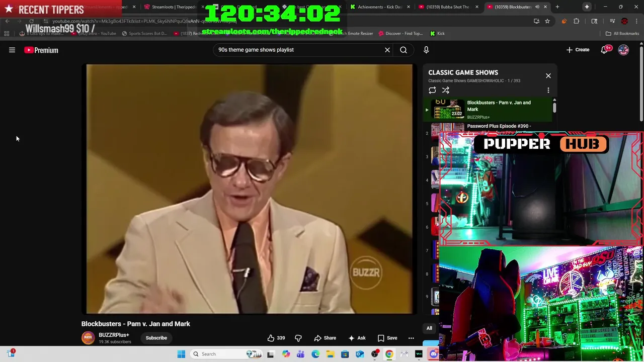The width and height of the screenshot is (644, 362).
Task: Bookmark this page with star icon
Action: click(547, 21)
